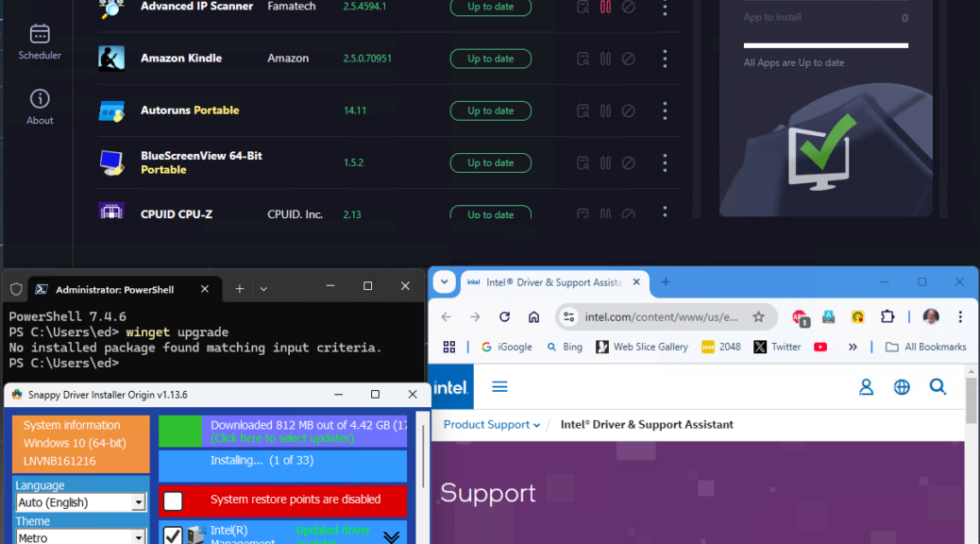
Task: Toggle the red pause icon for Advanced IP Scanner
Action: (605, 7)
